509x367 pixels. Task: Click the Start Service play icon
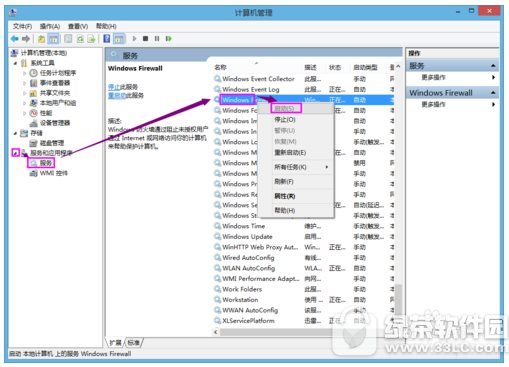tap(135, 39)
